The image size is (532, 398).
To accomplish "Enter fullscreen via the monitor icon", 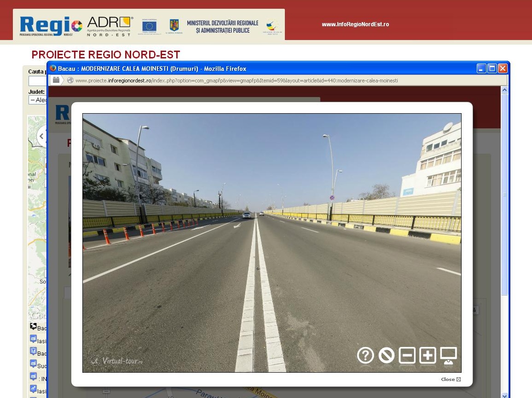I will point(448,355).
